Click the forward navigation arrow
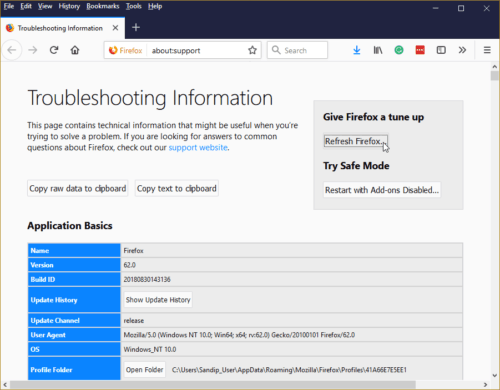The height and width of the screenshot is (390, 500). (x=33, y=50)
